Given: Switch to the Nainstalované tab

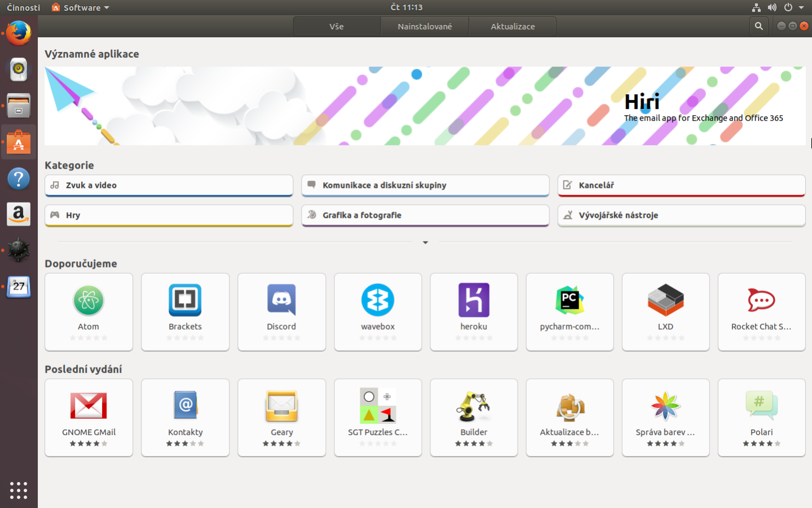Looking at the screenshot, I should click(425, 26).
